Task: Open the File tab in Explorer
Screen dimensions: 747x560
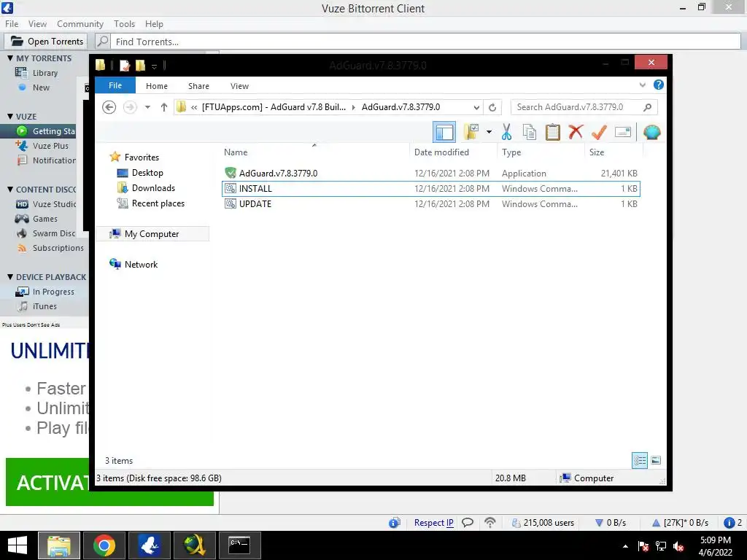Action: pos(115,85)
